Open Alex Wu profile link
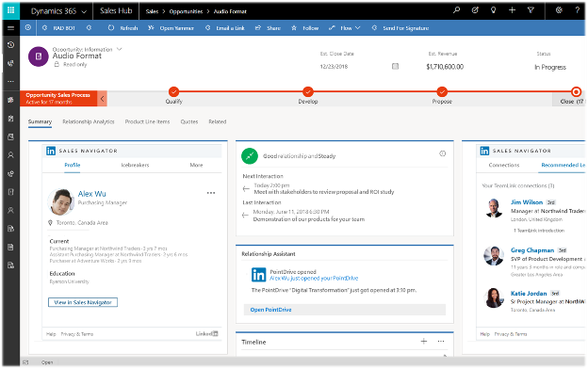 coord(92,194)
